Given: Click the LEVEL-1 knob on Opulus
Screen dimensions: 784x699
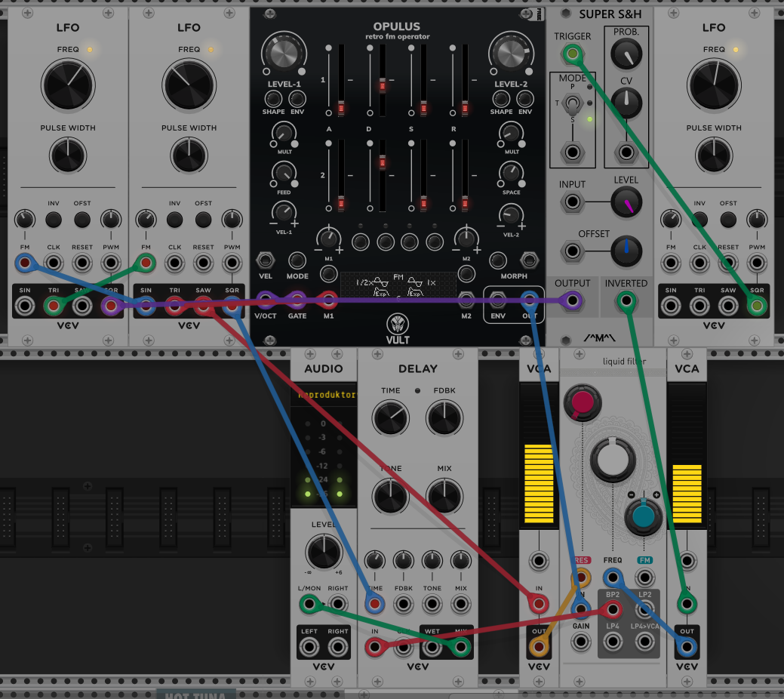Looking at the screenshot, I should click(284, 54).
